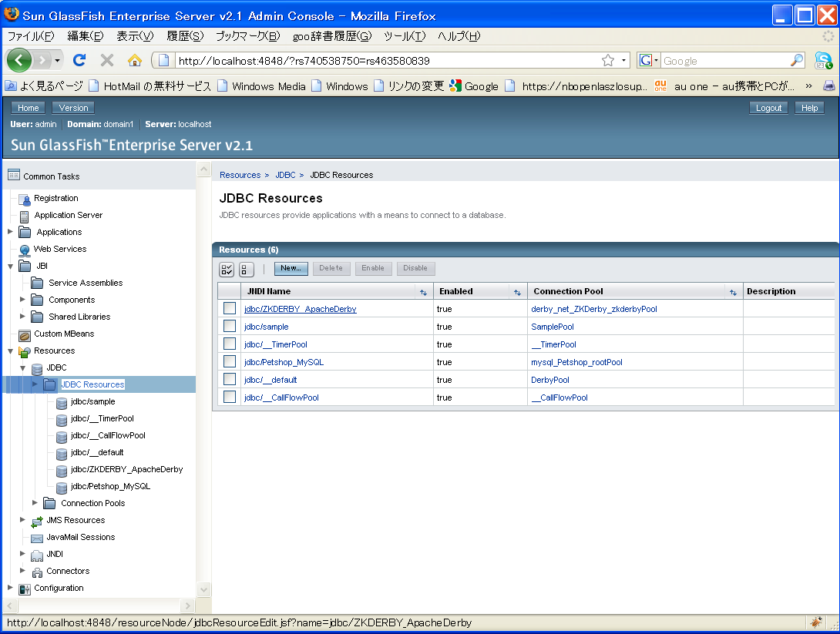
Task: Click the Deselect All rows icon
Action: pos(247,269)
